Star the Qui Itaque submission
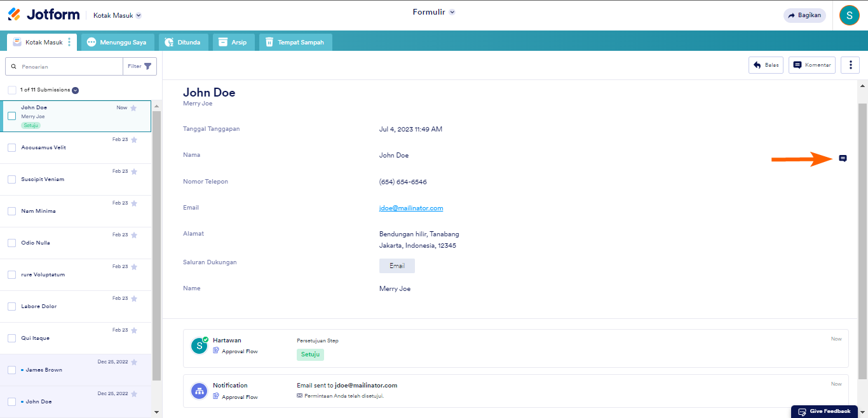The width and height of the screenshot is (868, 418). 133,330
